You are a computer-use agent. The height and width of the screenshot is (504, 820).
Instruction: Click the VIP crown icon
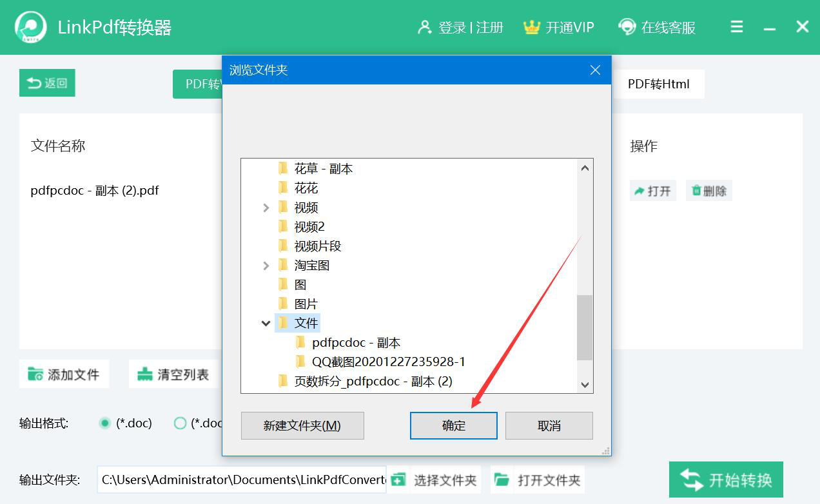coord(531,27)
